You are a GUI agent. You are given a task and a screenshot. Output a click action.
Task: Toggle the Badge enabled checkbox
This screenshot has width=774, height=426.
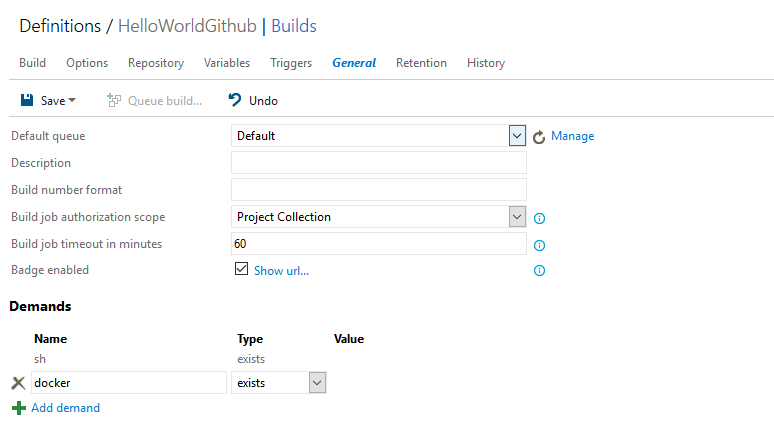coord(241,269)
